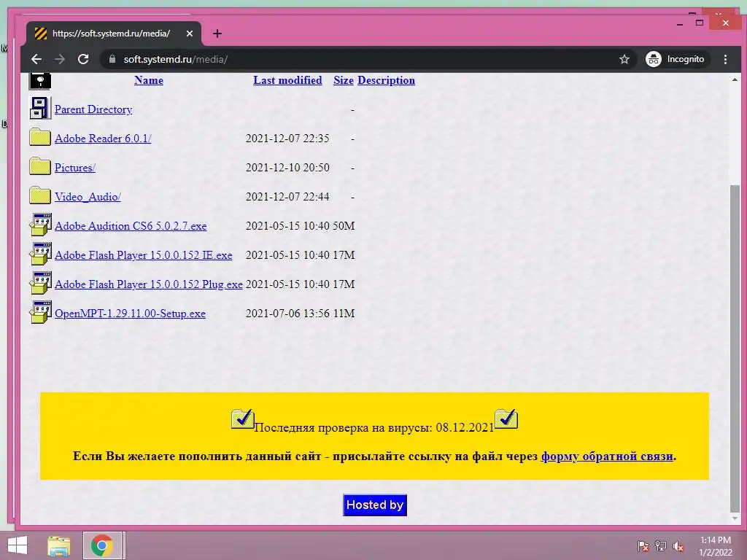Click the virus check date text 08.12.2021
The width and height of the screenshot is (747, 560).
[465, 427]
